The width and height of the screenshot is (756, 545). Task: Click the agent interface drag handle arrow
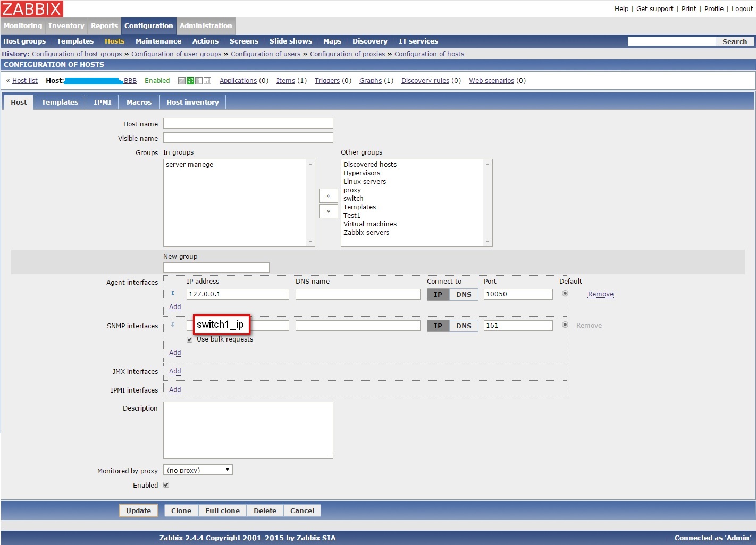pyautogui.click(x=173, y=293)
